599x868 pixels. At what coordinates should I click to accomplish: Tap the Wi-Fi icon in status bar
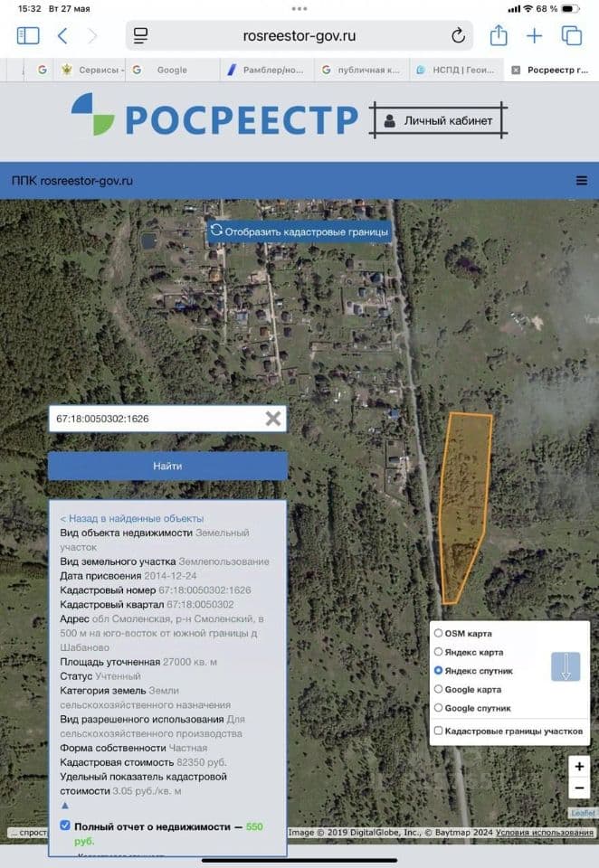point(528,9)
